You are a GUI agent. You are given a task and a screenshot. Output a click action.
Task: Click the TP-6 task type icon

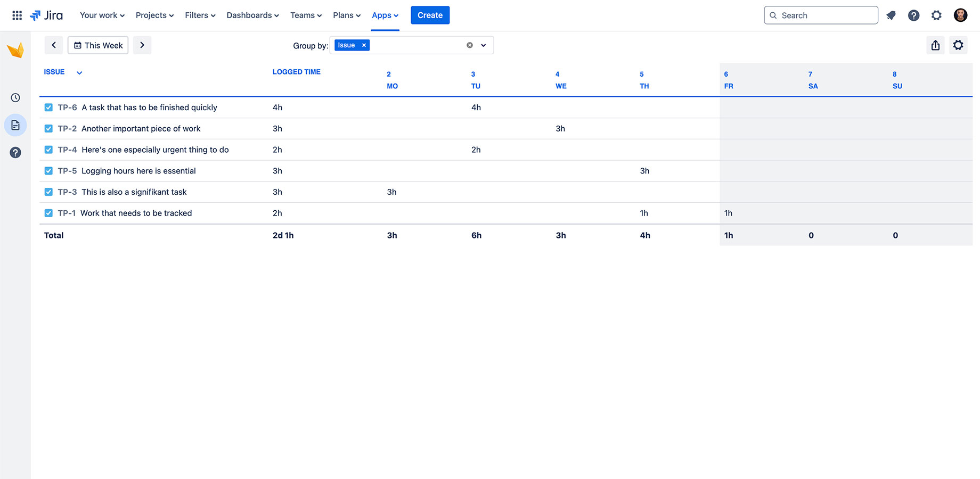(x=48, y=108)
